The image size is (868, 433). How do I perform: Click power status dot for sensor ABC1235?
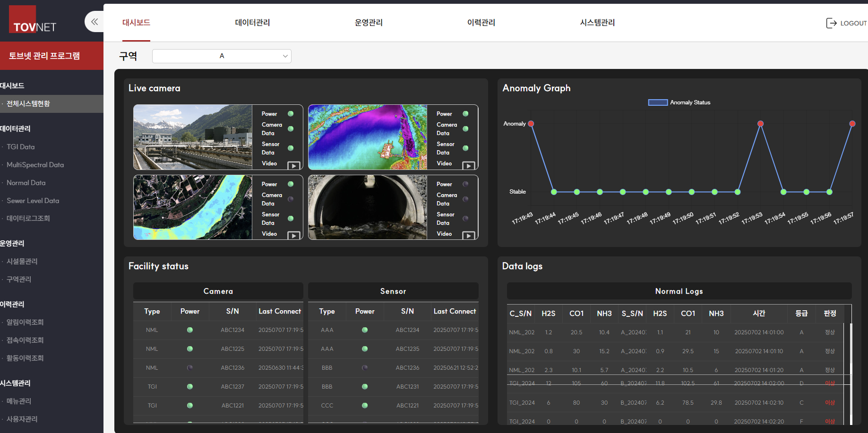pyautogui.click(x=365, y=349)
